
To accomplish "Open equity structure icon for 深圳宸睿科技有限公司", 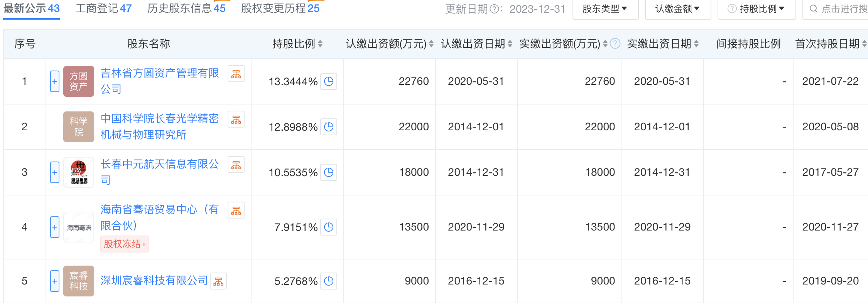I will pos(218,281).
